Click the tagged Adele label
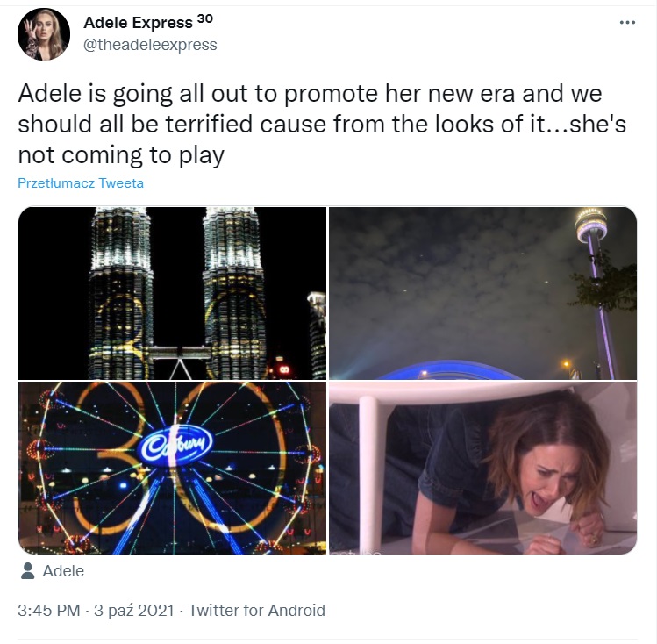Viewport: 657px width, 644px height. [63, 571]
